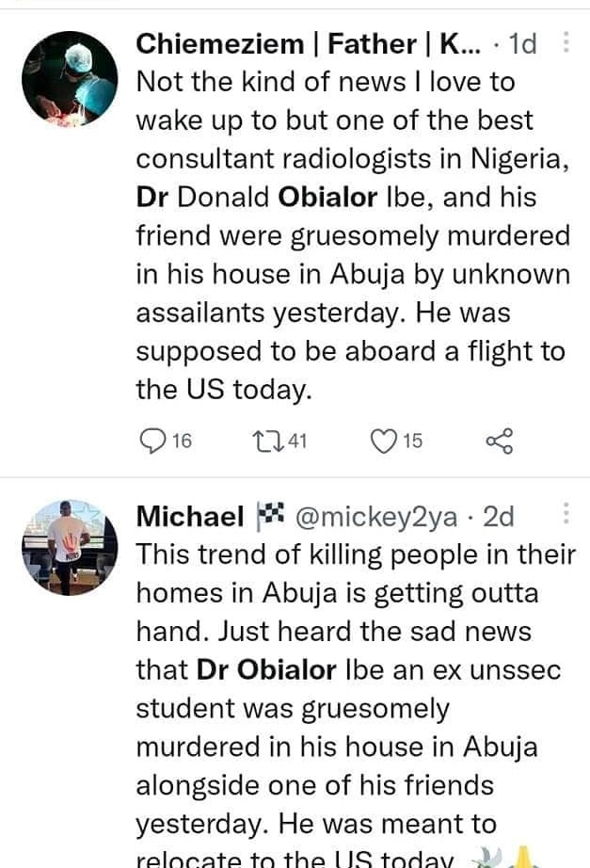Viewport: 590px width, 868px height.
Task: Select bold "Dr Obialor" in Michael's tweet
Action: pyautogui.click(x=266, y=670)
